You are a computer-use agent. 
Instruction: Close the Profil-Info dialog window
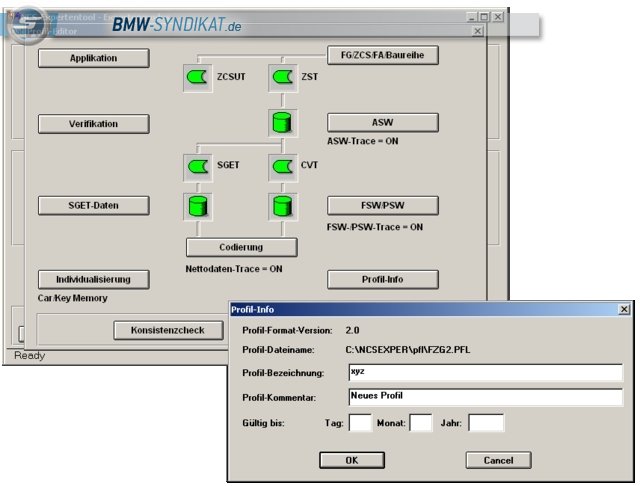click(x=624, y=309)
